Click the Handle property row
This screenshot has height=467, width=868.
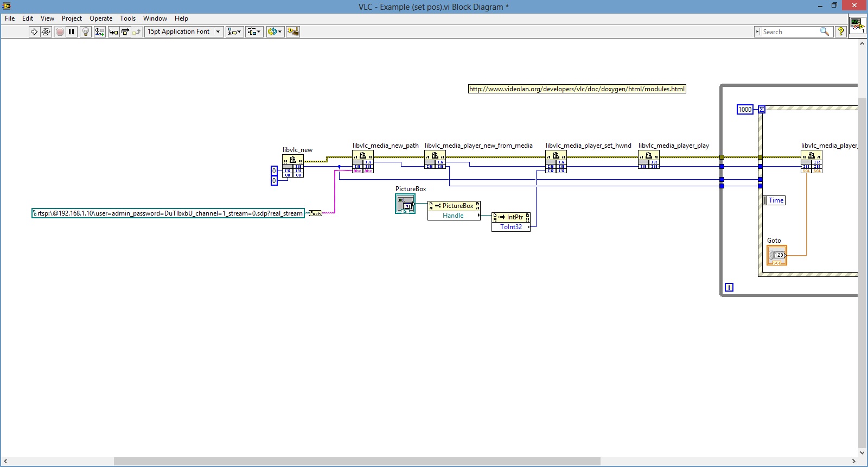tap(454, 216)
